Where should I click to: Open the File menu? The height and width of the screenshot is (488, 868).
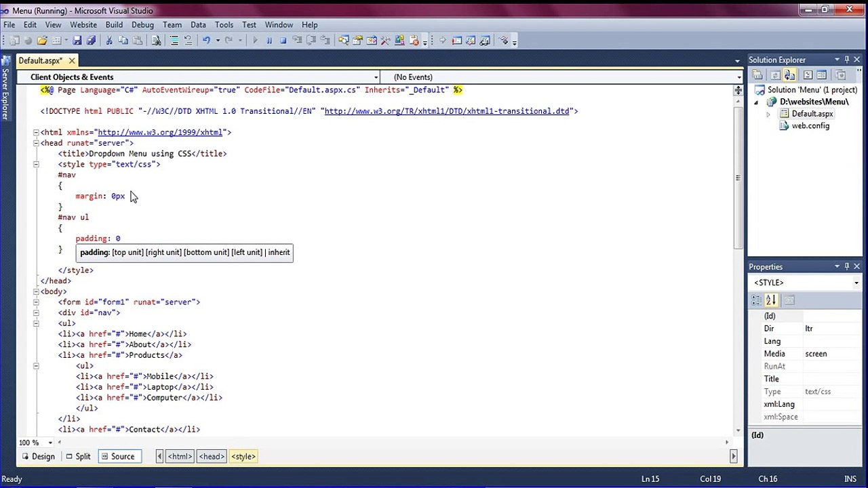tap(9, 25)
